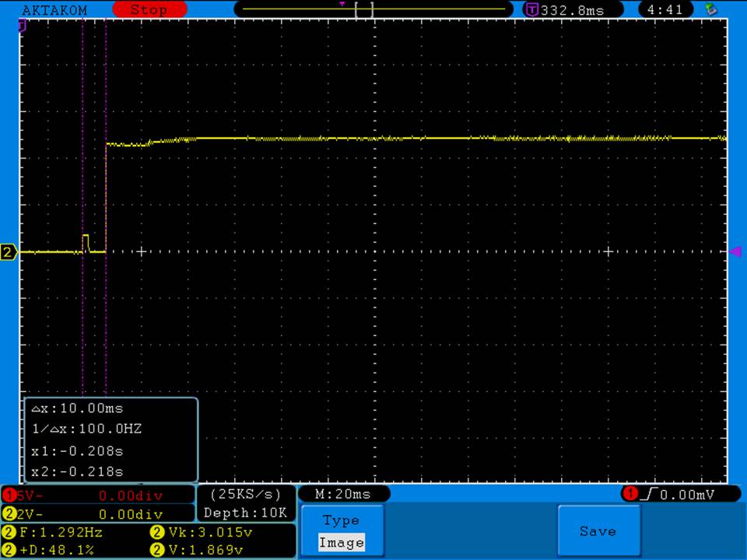Click the horizontal trigger time T icon
Viewport: 747px width, 560px height.
(532, 10)
